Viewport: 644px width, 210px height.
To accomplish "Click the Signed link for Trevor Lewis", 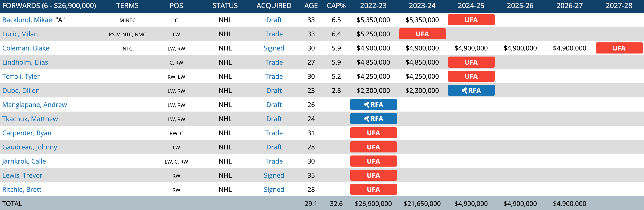I will click(x=274, y=175).
